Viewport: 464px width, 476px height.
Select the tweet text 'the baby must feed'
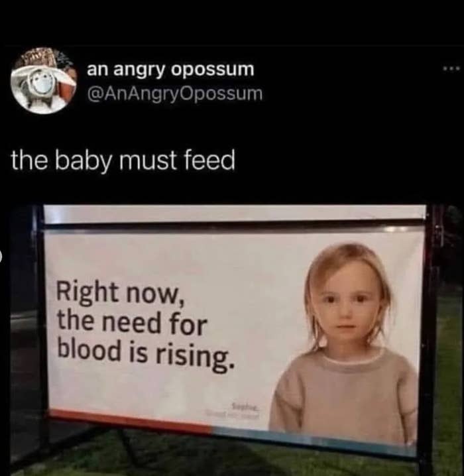[123, 160]
